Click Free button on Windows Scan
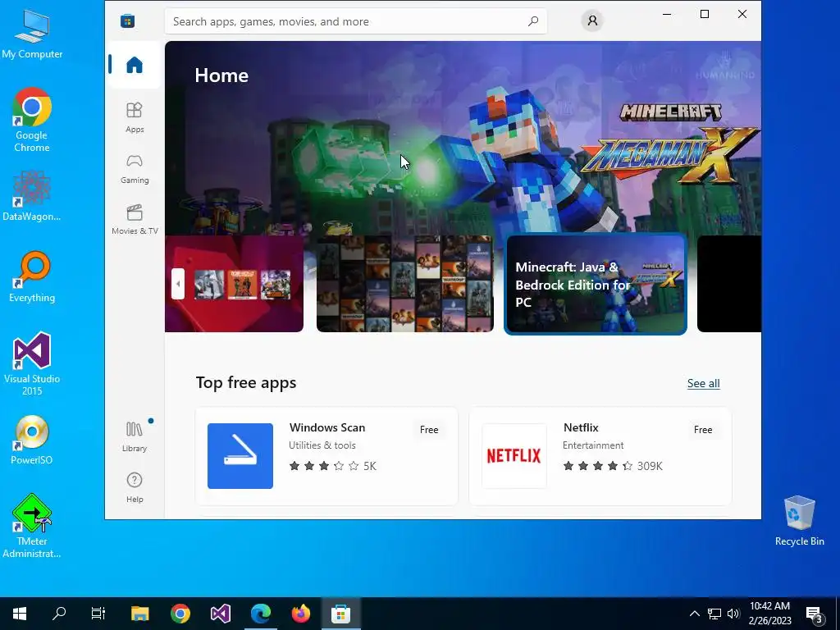Viewport: 840px width, 630px height. (x=429, y=430)
